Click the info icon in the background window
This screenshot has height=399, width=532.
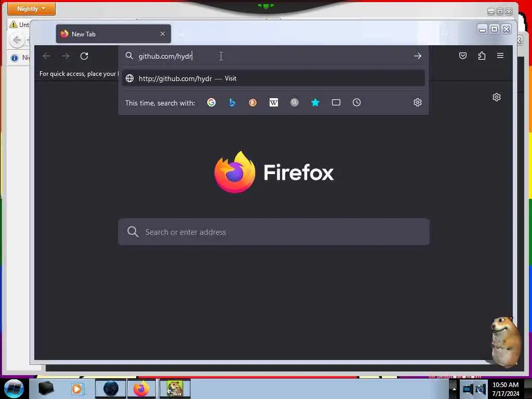(14, 58)
